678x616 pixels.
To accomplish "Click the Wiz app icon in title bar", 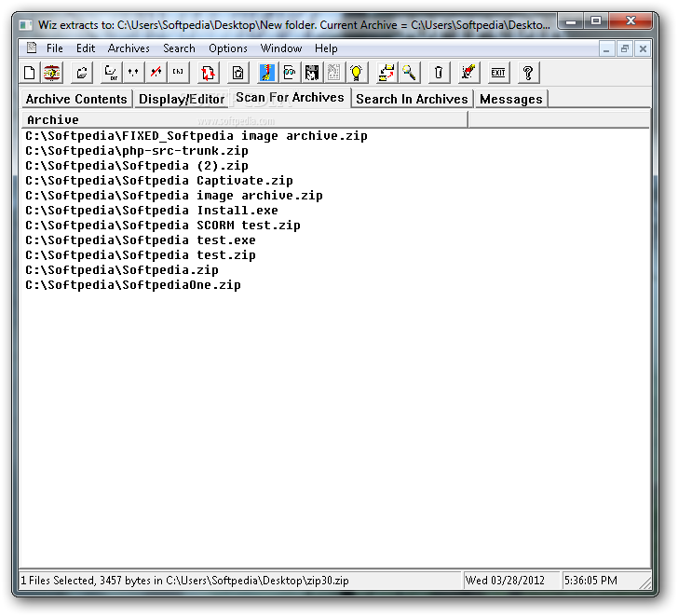I will point(26,25).
